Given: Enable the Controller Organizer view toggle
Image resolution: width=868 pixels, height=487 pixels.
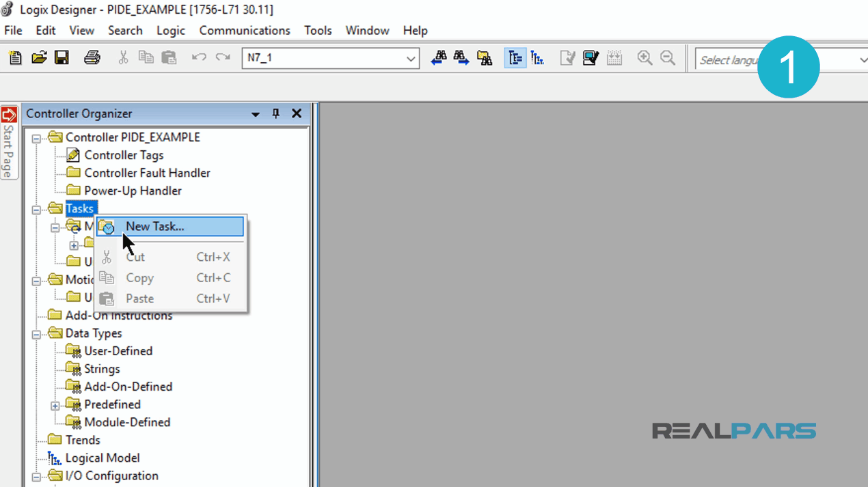Looking at the screenshot, I should 515,58.
